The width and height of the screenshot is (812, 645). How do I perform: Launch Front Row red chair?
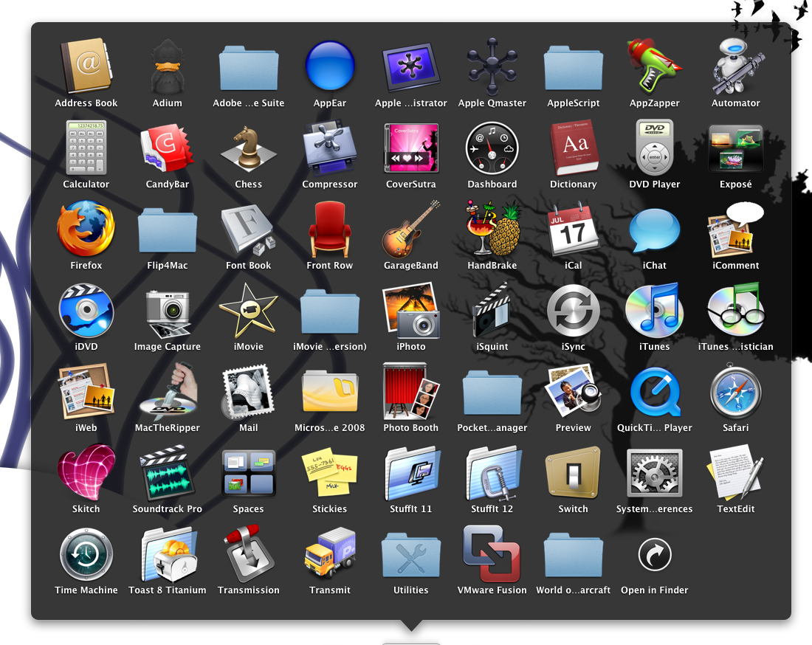point(330,229)
